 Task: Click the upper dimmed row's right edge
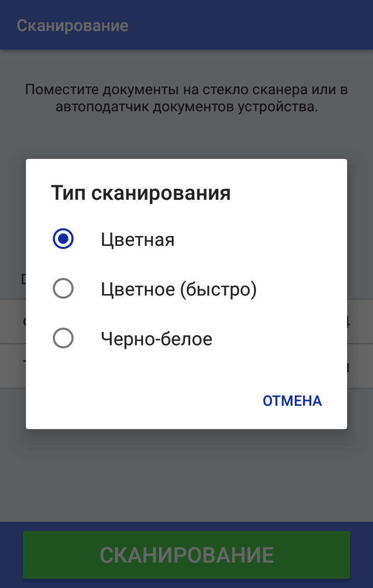360,322
